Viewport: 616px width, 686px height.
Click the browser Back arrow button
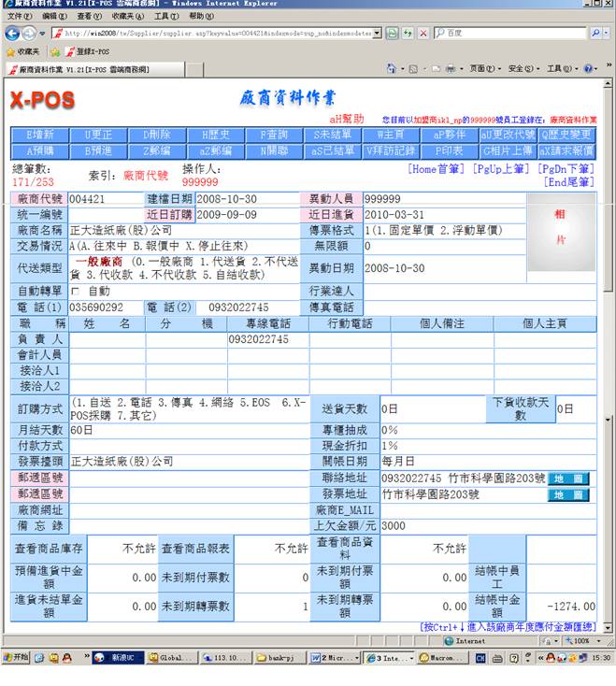click(x=10, y=33)
